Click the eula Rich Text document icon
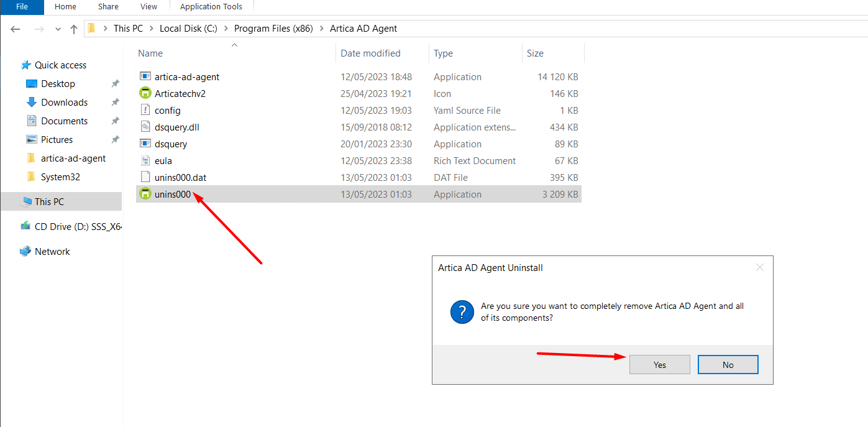This screenshot has height=427, width=868. coord(145,161)
